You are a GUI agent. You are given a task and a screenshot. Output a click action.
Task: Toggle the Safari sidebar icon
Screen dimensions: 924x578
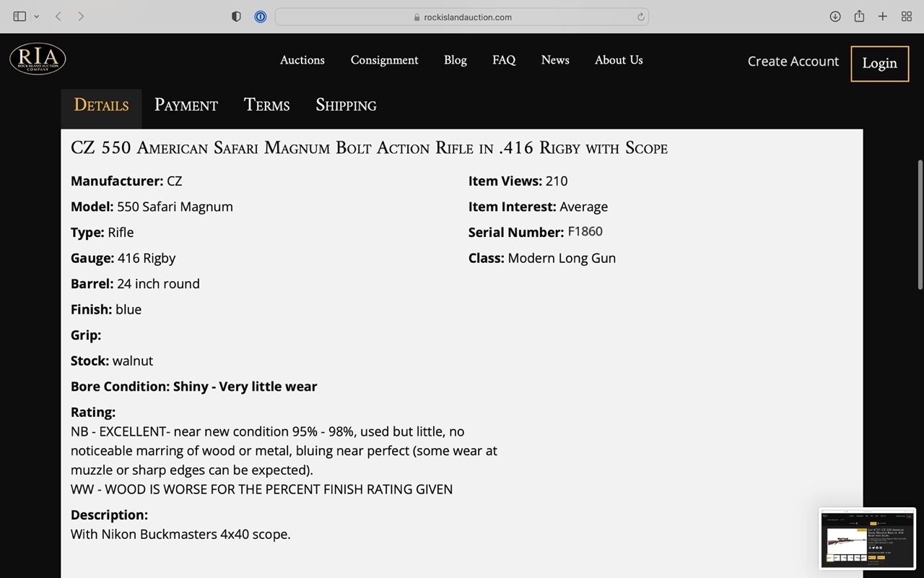point(19,17)
